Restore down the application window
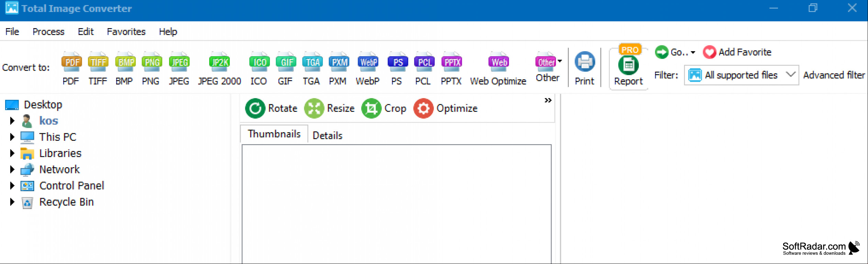 coord(813,8)
